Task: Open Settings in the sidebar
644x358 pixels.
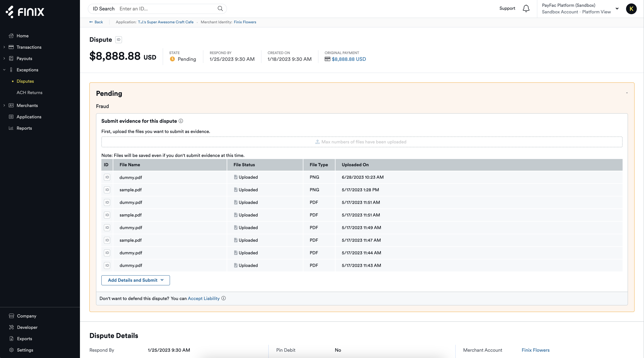Action: click(x=25, y=350)
